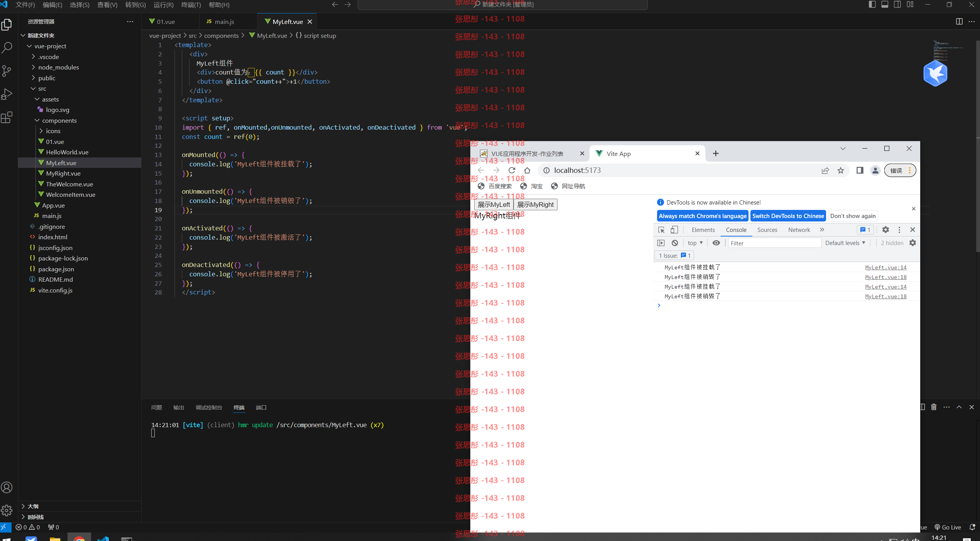This screenshot has height=541, width=980.
Task: Open the 百度搜索 bookmark
Action: tap(495, 186)
